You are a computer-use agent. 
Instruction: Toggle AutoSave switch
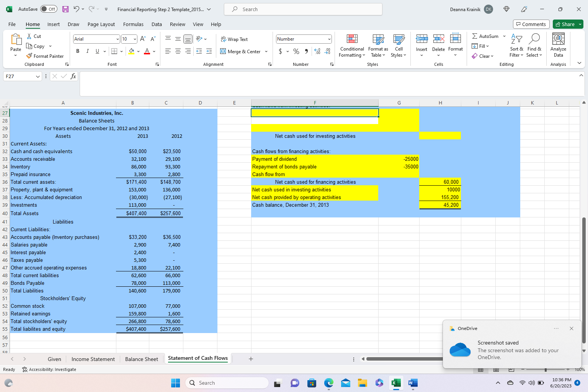[x=49, y=9]
